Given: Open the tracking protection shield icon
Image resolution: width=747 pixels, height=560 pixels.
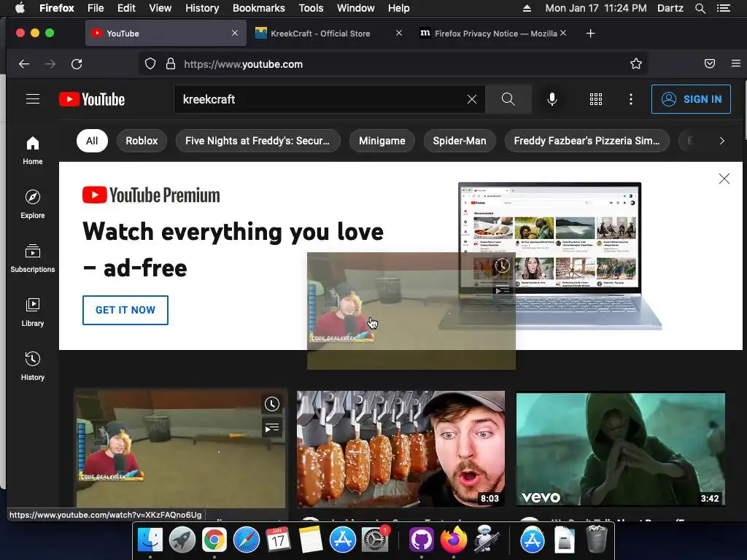Looking at the screenshot, I should (x=150, y=64).
